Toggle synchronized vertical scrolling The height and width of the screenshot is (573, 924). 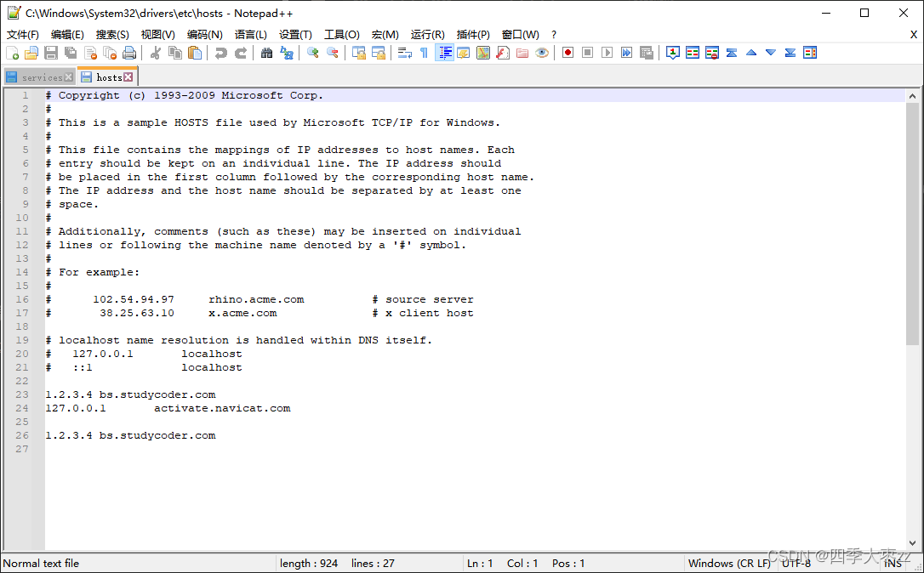359,53
